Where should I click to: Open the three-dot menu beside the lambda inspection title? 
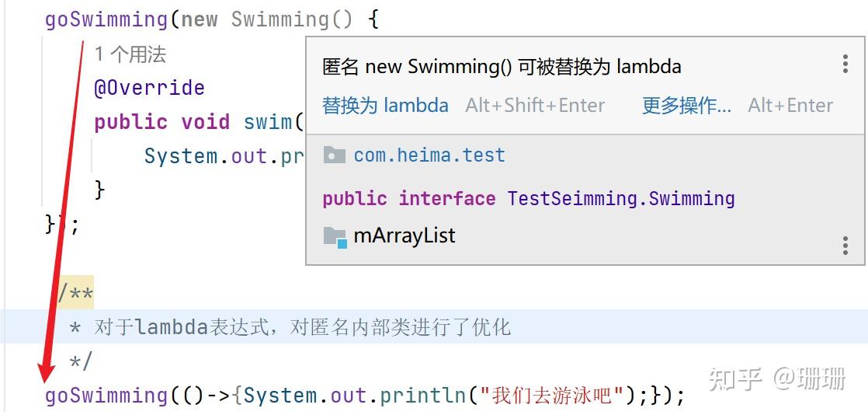click(845, 65)
